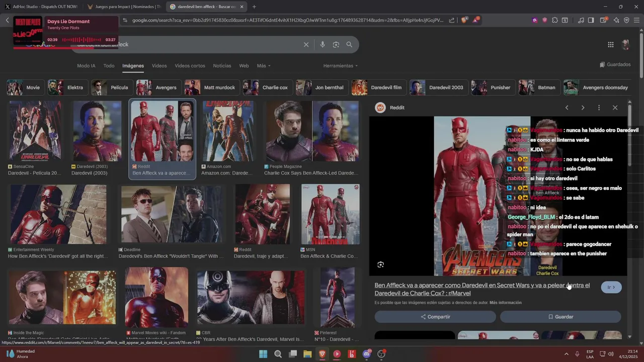The height and width of the screenshot is (362, 644).
Task: Open the Amazon.com Daredevil thumbnail
Action: [x=228, y=131]
